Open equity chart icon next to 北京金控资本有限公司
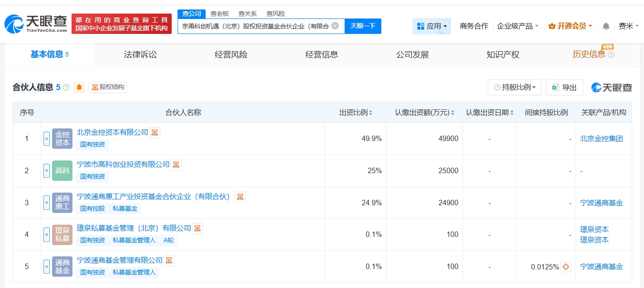Image resolution: width=644 pixels, height=288 pixels. pyautogui.click(x=155, y=132)
